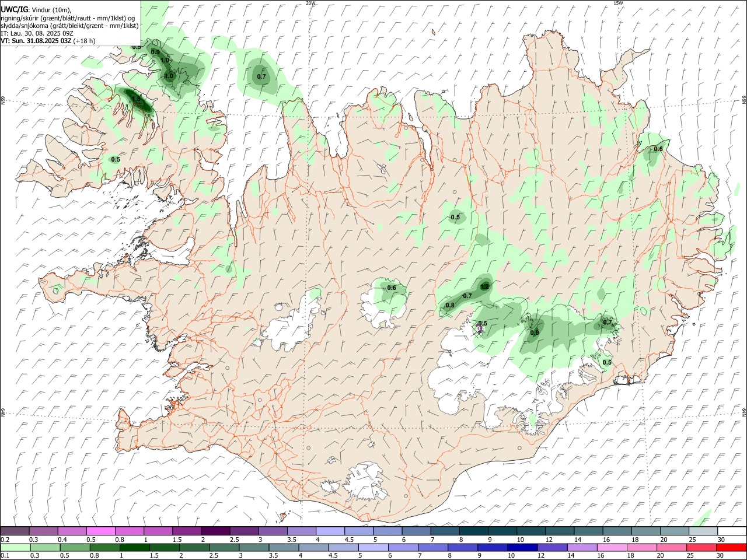Select the upper legend swatch starting at 0.2
Image resolution: width=747 pixels, height=560 pixels.
click(15, 531)
